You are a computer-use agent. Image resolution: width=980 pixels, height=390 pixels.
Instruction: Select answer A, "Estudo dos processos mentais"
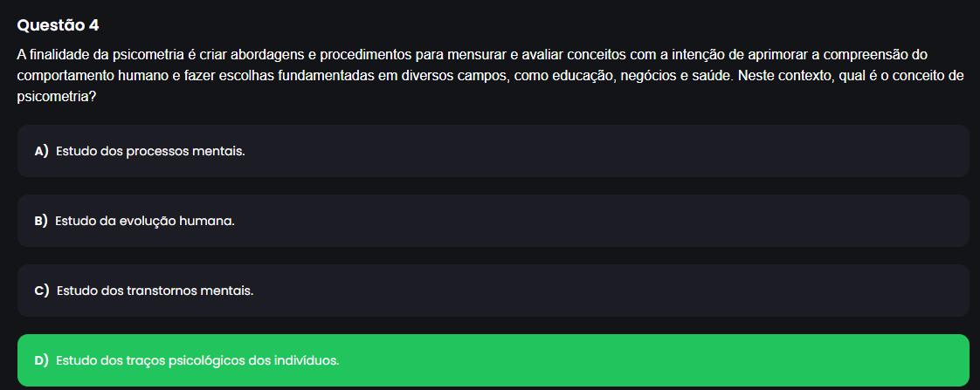(x=150, y=151)
